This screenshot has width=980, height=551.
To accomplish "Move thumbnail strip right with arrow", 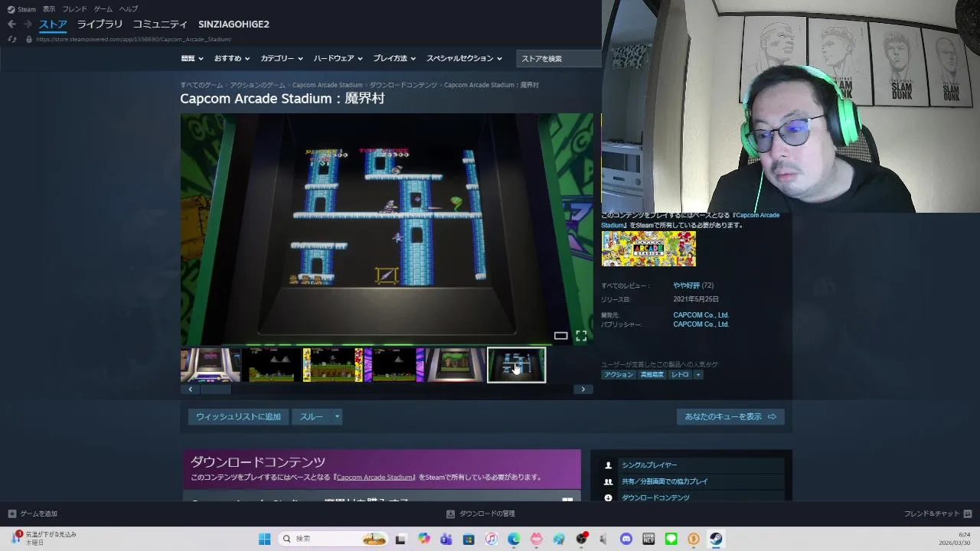I will [583, 389].
